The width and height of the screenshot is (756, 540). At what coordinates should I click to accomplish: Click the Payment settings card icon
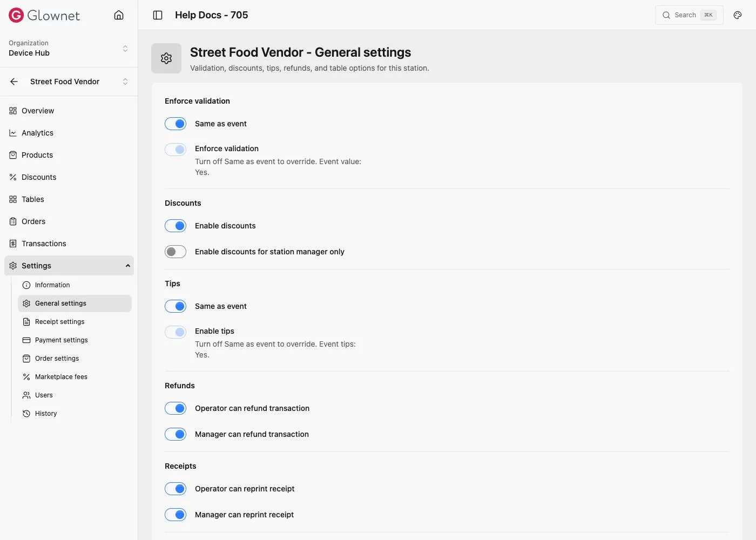coord(26,340)
